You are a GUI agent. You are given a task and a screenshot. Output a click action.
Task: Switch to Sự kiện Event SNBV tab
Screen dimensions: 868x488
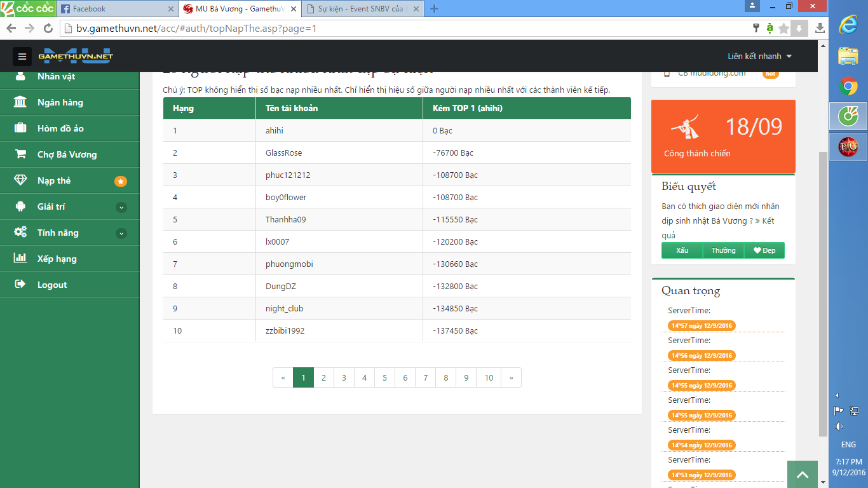point(361,9)
